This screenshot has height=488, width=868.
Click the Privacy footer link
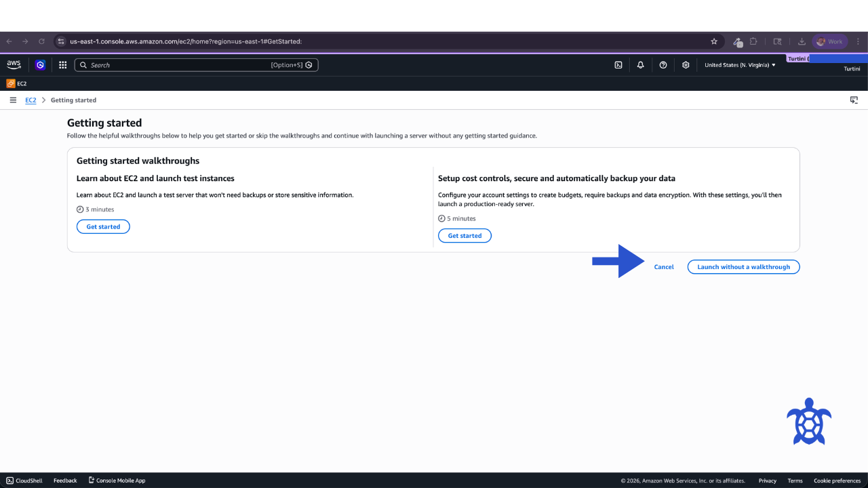click(x=768, y=481)
